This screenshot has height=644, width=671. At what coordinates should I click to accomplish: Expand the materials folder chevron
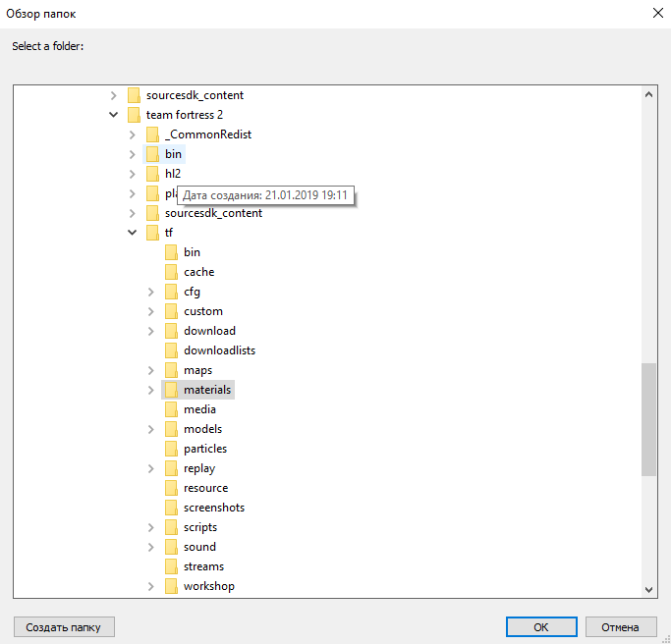point(151,390)
